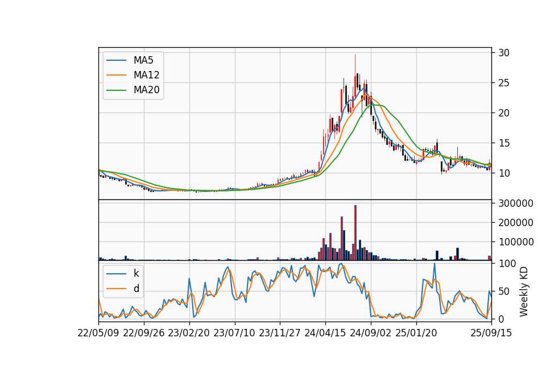Click the 22/09/26 date tick label

tap(144, 333)
